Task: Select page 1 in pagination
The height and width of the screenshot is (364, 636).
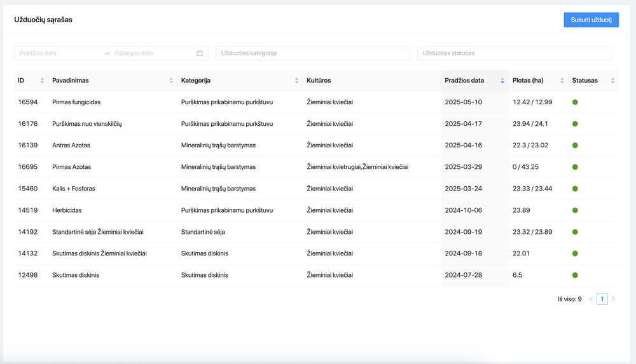Action: coord(602,299)
